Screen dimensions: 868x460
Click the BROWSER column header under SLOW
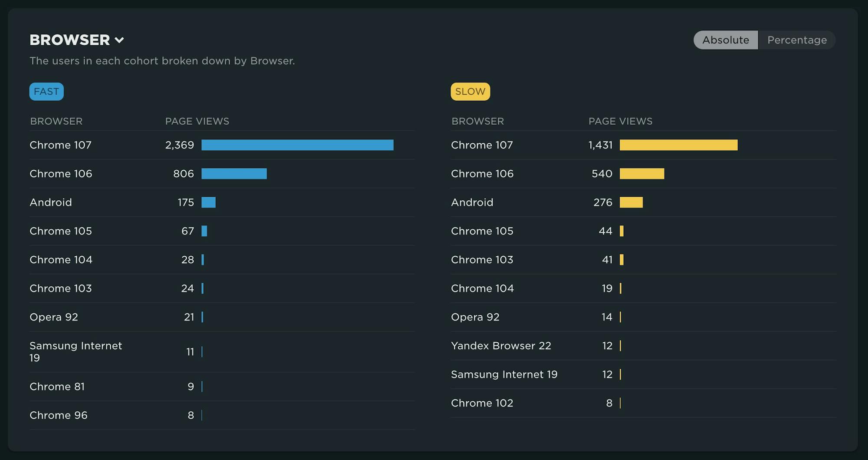tap(477, 121)
